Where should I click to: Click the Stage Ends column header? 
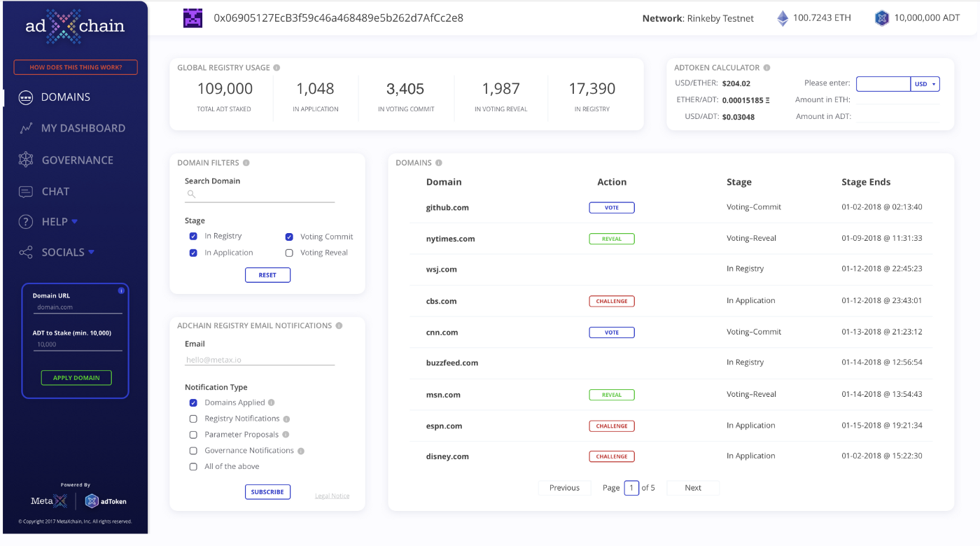(866, 182)
